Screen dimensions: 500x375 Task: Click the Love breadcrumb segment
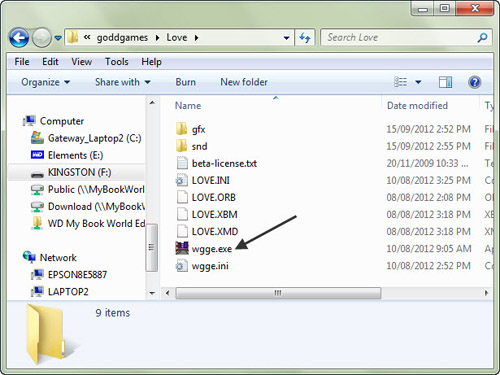tap(177, 38)
